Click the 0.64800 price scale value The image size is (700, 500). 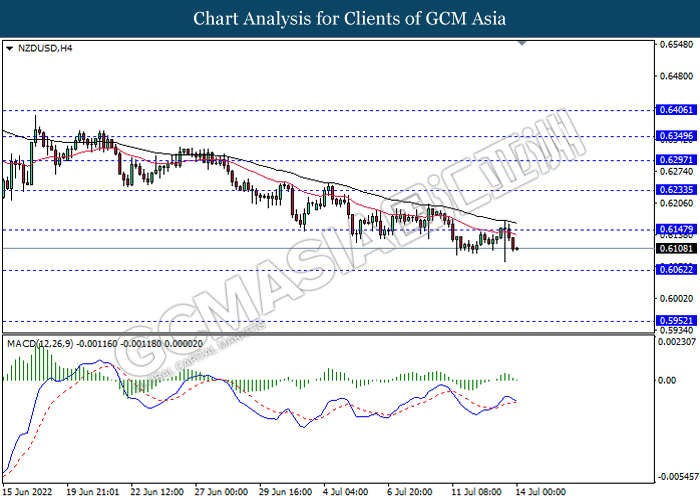pyautogui.click(x=676, y=76)
